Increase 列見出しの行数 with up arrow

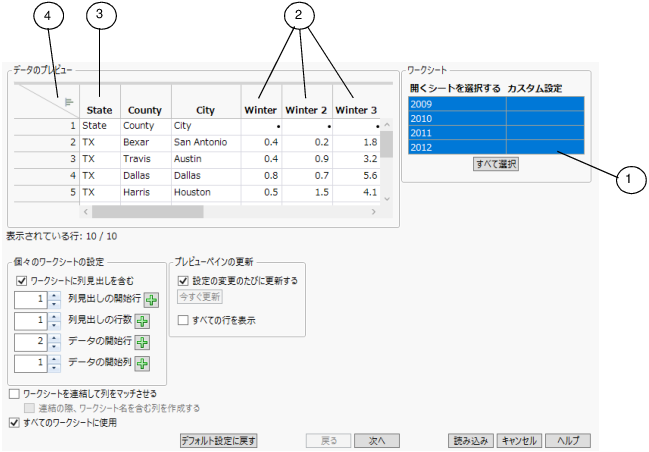[x=54, y=317]
